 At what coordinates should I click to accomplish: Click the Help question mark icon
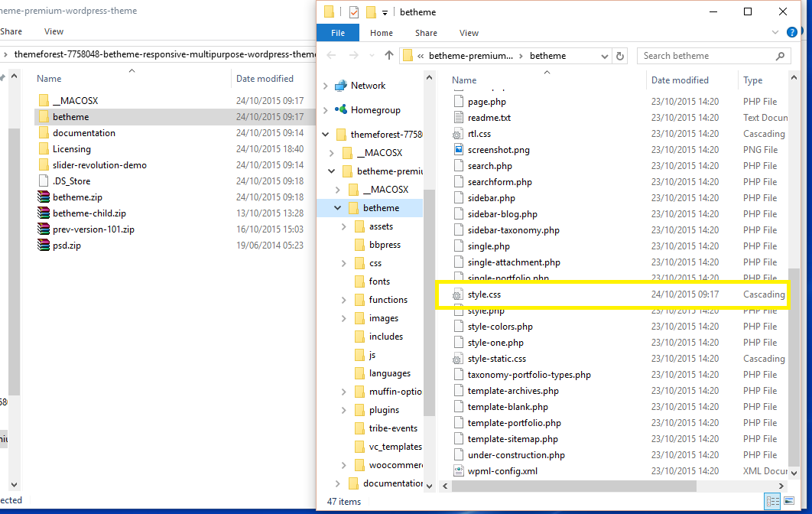[x=792, y=32]
